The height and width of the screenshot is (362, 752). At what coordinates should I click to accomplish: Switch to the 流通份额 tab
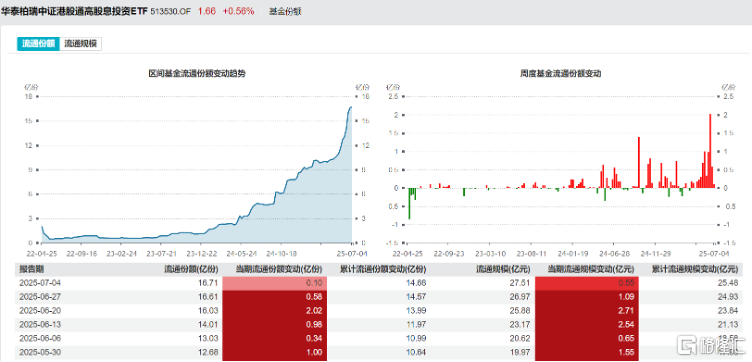click(39, 44)
